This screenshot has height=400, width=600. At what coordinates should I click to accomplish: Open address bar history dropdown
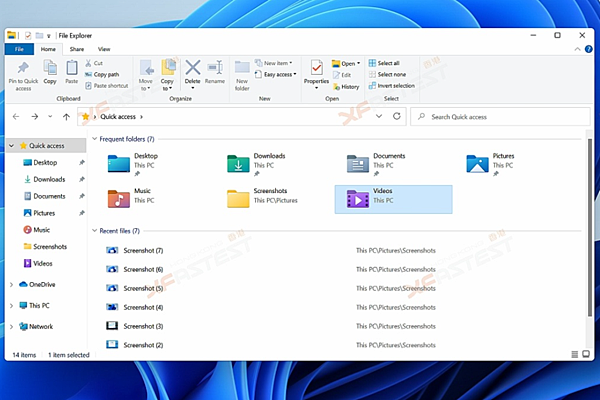pyautogui.click(x=379, y=116)
